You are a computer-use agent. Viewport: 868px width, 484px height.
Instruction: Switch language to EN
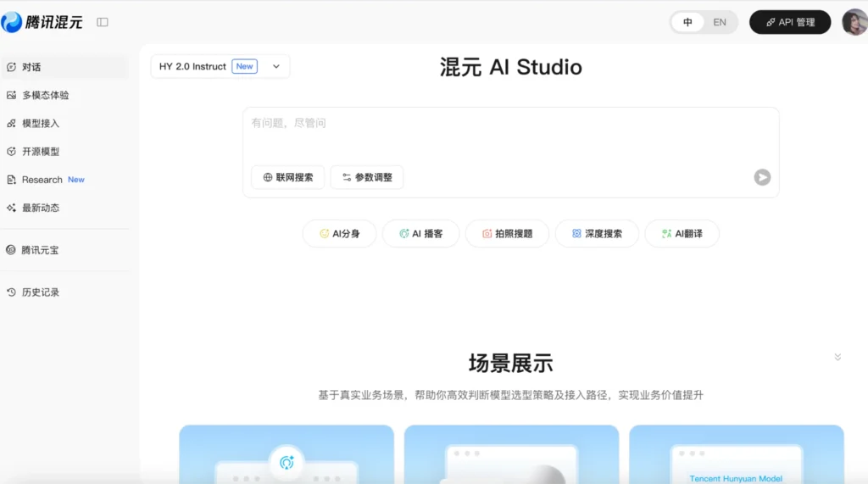pyautogui.click(x=720, y=22)
